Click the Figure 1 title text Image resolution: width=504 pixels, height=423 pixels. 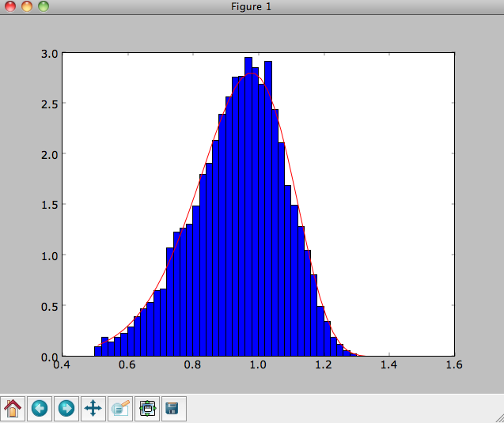click(251, 7)
